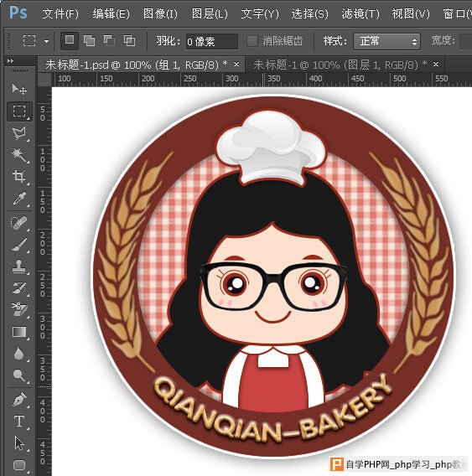
Task: Select the Crop tool
Action: 19,177
